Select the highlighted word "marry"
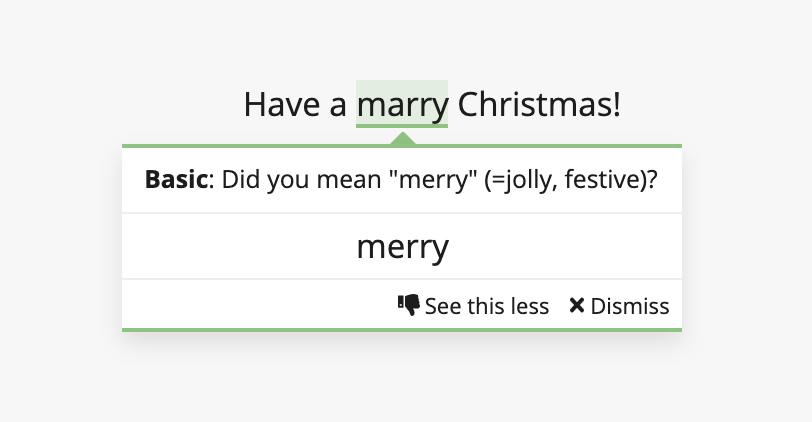 pos(402,104)
